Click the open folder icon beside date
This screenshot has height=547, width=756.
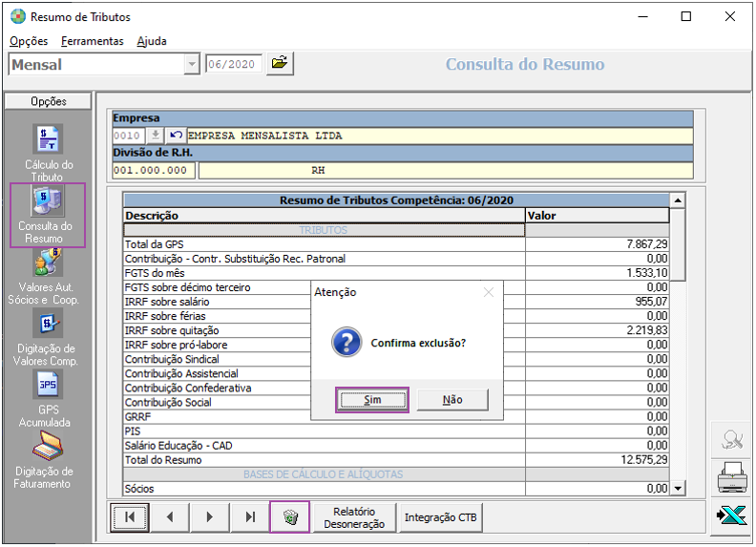[280, 64]
